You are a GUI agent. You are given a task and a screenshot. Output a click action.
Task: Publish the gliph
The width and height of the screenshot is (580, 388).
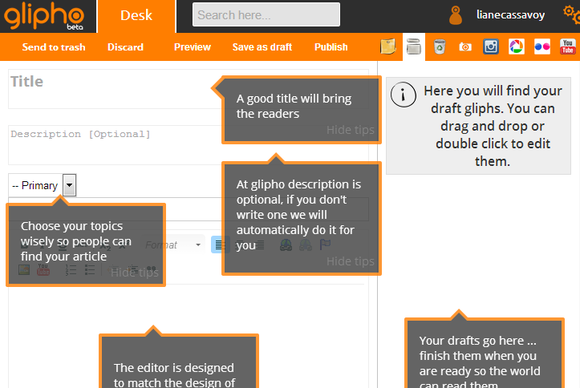pyautogui.click(x=331, y=47)
